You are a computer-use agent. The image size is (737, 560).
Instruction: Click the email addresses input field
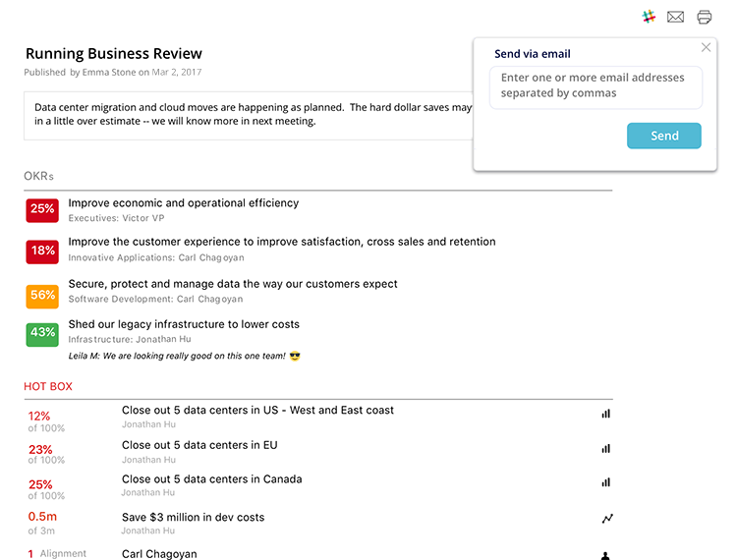[595, 86]
